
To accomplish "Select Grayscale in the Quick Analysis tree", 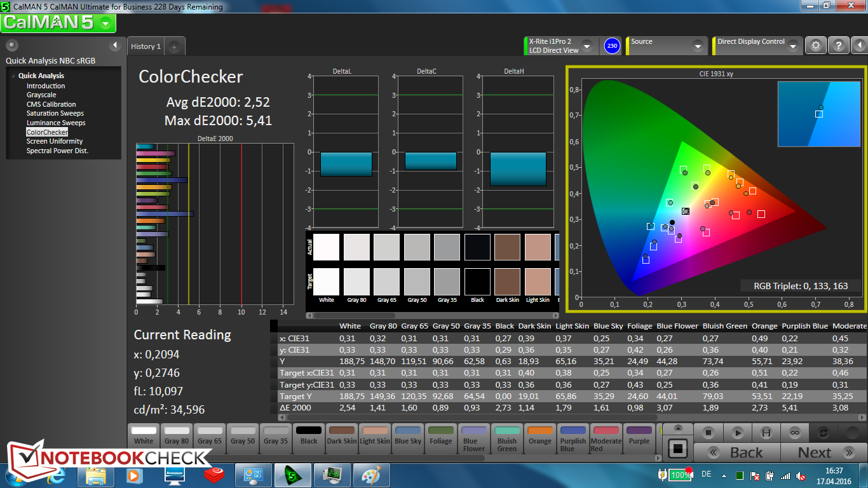I will tap(41, 95).
